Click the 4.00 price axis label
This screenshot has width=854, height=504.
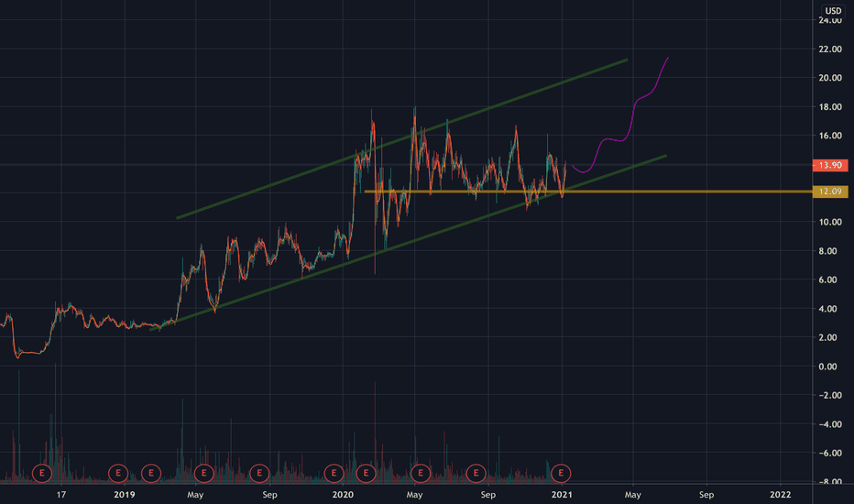click(x=827, y=309)
